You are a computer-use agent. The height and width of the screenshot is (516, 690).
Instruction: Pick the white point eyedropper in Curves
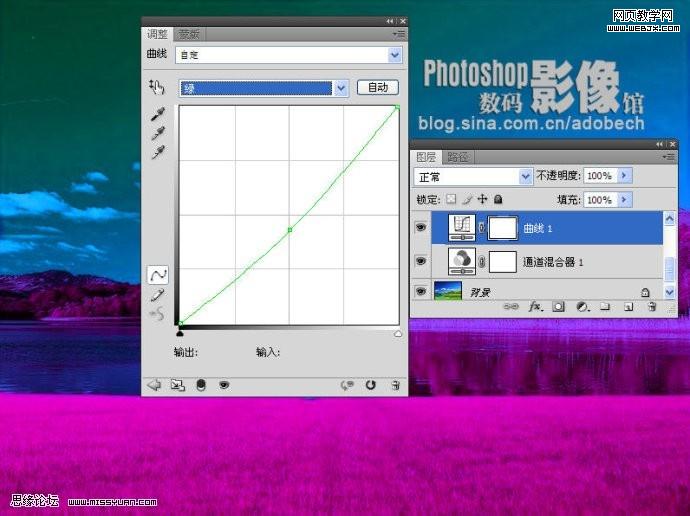click(x=158, y=152)
